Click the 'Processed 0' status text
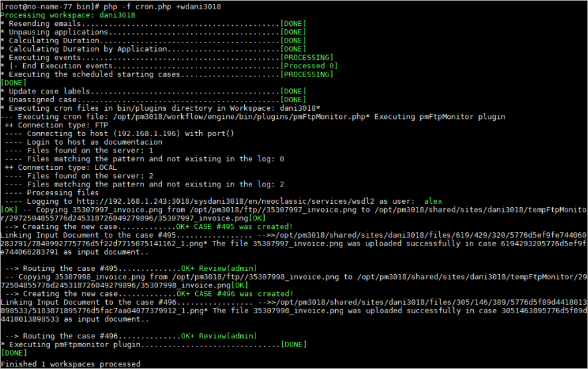588x369 pixels. tap(309, 66)
